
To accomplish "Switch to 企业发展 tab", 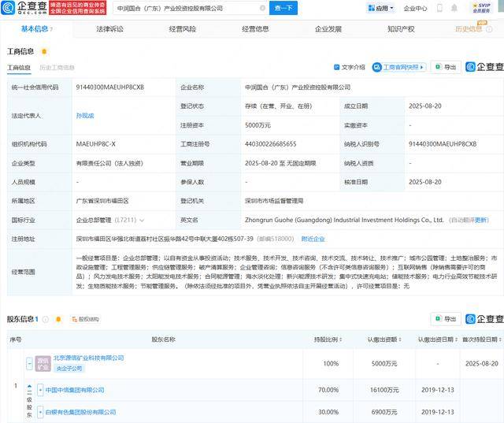I will [x=328, y=29].
